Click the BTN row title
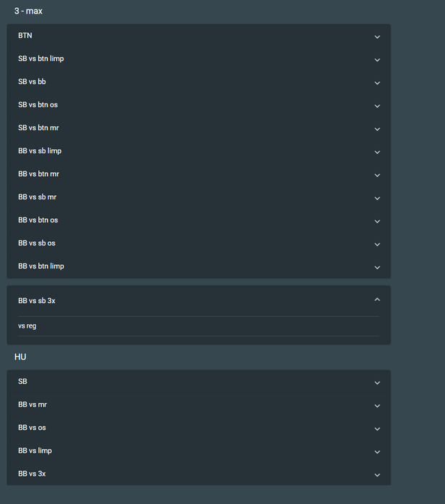This screenshot has width=445, height=504. point(25,36)
